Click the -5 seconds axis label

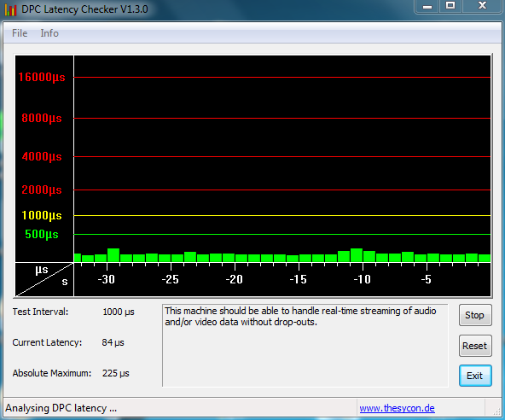427,279
